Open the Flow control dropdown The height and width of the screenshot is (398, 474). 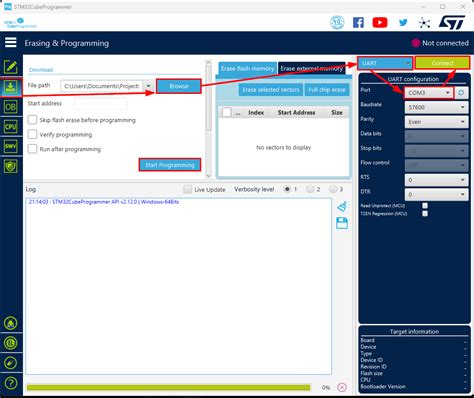click(436, 165)
